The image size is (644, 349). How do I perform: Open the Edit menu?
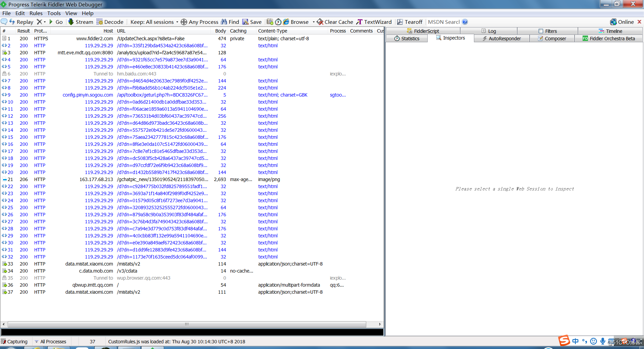[20, 13]
